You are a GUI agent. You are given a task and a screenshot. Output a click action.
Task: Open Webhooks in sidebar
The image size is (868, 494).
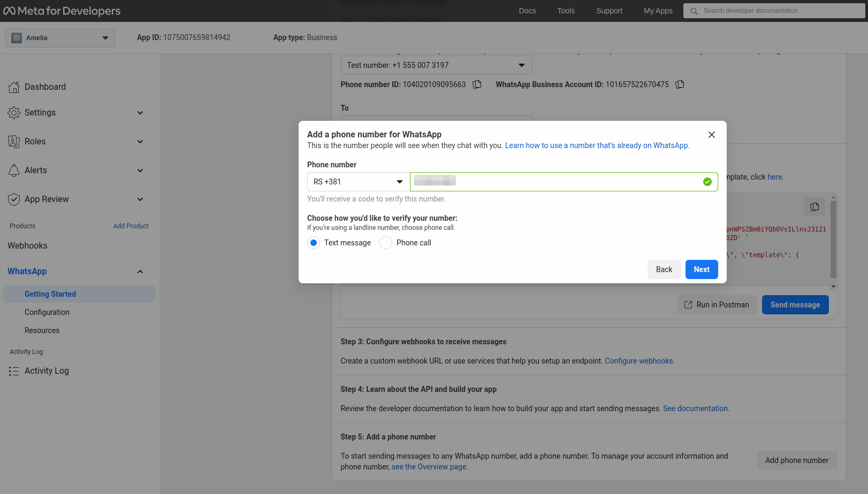point(27,246)
